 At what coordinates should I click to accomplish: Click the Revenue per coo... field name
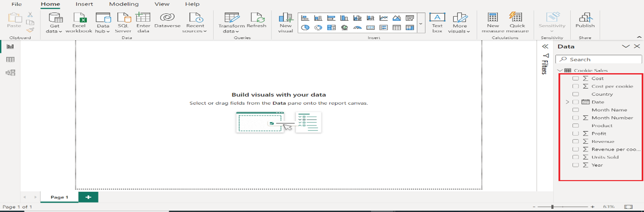click(x=616, y=149)
